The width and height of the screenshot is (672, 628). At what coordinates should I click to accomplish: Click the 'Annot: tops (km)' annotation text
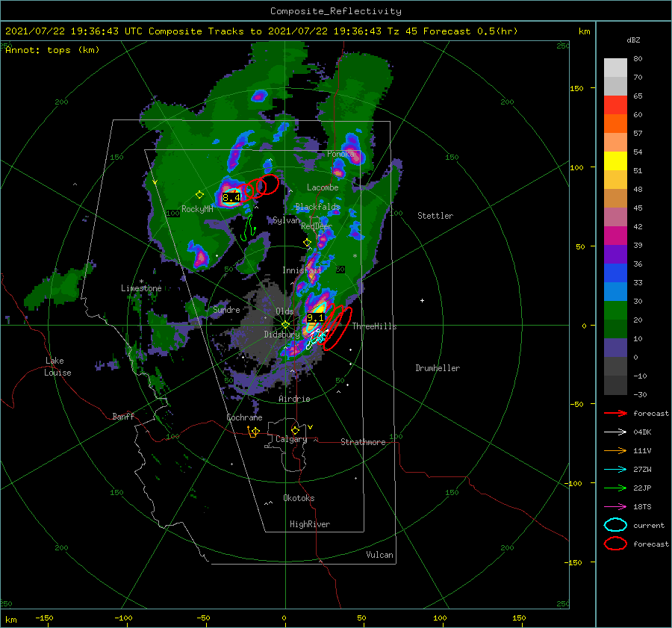(52, 50)
